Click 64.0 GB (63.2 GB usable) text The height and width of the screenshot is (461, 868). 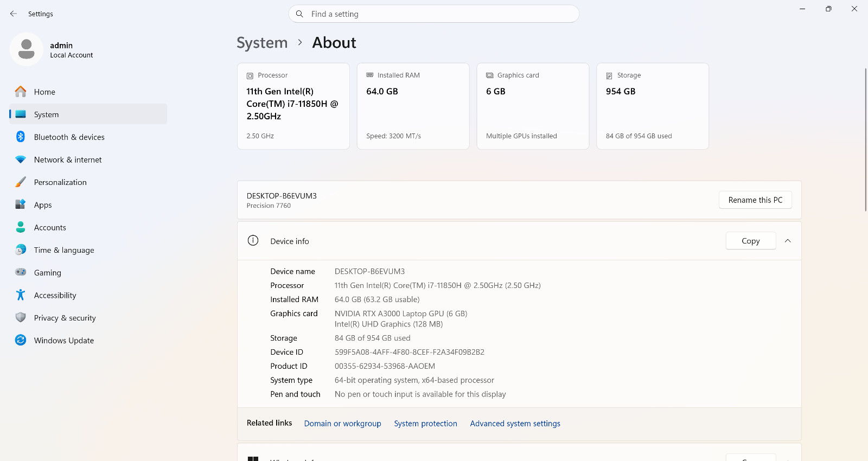pyautogui.click(x=377, y=299)
